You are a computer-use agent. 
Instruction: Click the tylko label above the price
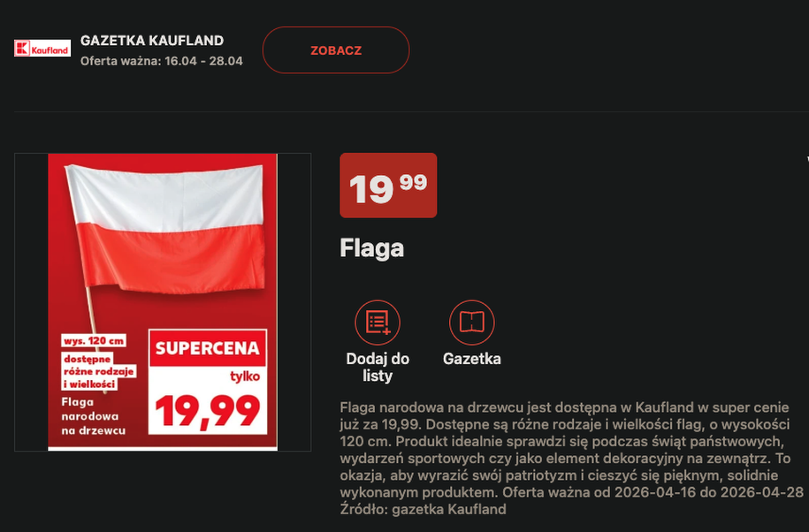point(244,376)
